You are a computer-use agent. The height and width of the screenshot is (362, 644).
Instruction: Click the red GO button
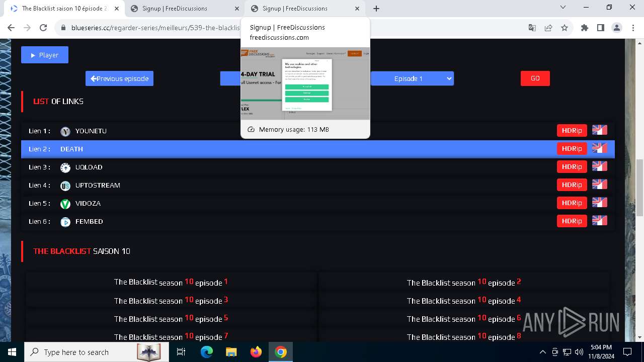(x=535, y=78)
